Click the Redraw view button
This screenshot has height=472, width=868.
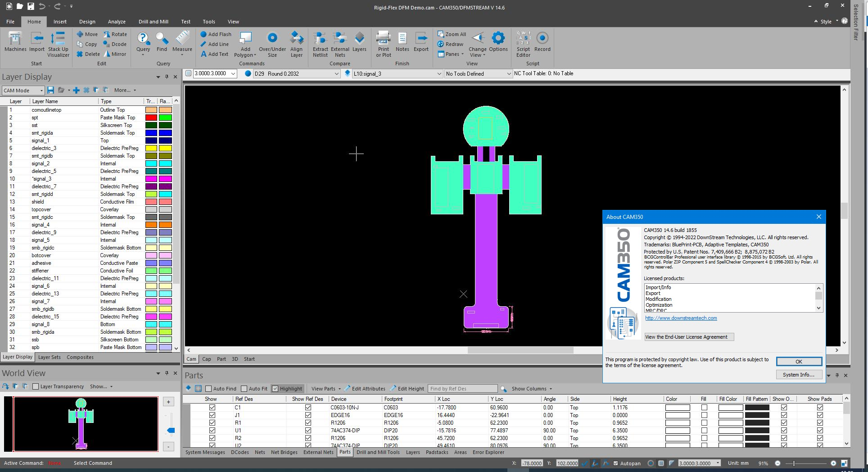tap(450, 44)
